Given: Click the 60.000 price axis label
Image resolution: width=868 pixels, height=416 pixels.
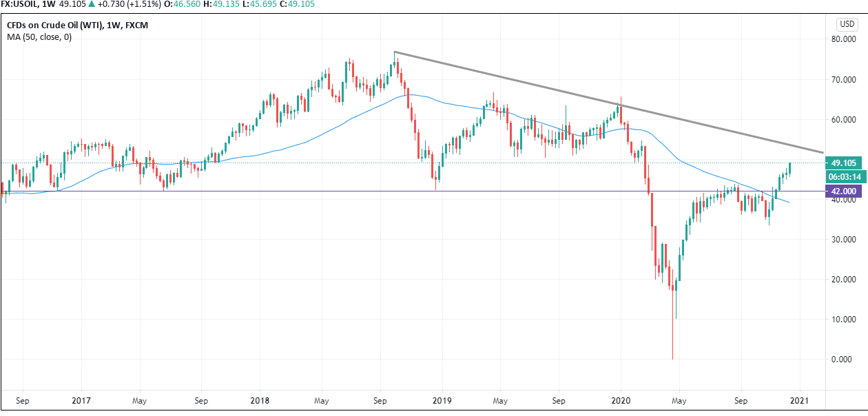Looking at the screenshot, I should pyautogui.click(x=843, y=120).
